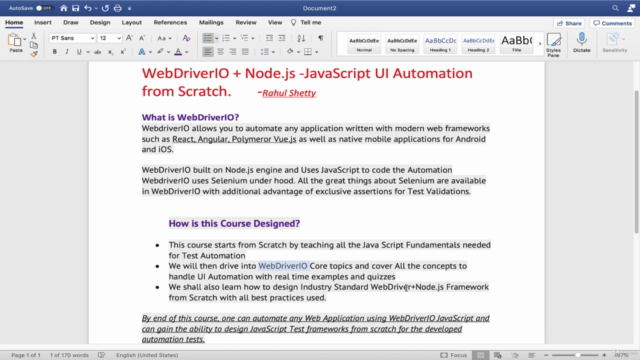The image size is (640, 360).
Task: Decrease font size with the smaller A
Action: click(x=142, y=38)
